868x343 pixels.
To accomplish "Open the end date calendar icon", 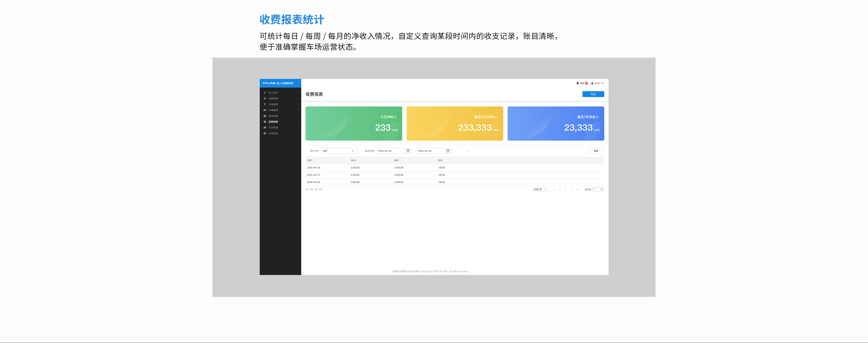I will (448, 151).
